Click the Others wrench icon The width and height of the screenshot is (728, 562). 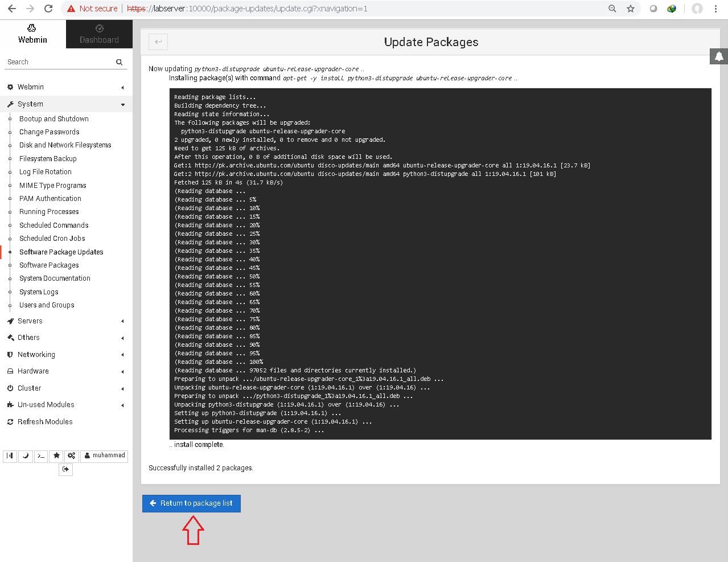click(x=10, y=338)
